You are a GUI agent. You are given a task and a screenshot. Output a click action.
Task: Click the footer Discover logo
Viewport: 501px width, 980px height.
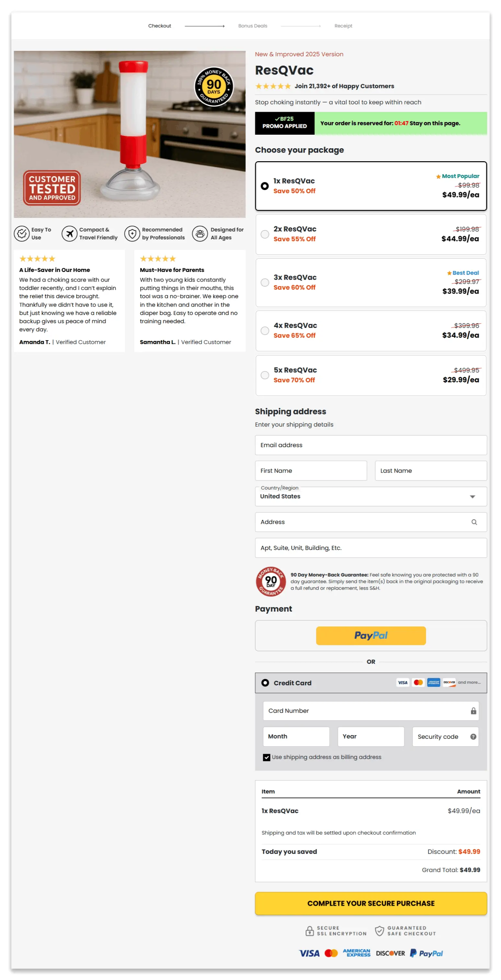[x=390, y=953]
